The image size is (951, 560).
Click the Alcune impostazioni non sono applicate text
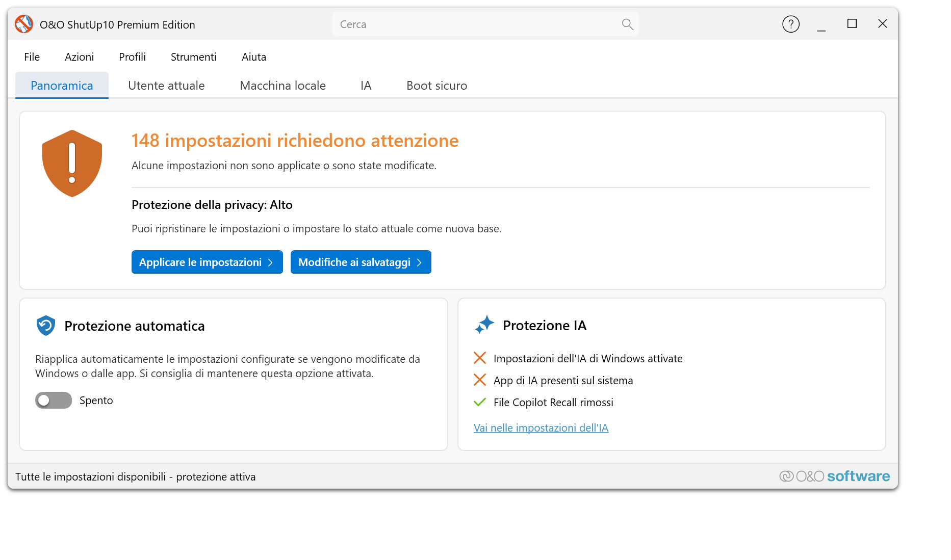click(284, 166)
